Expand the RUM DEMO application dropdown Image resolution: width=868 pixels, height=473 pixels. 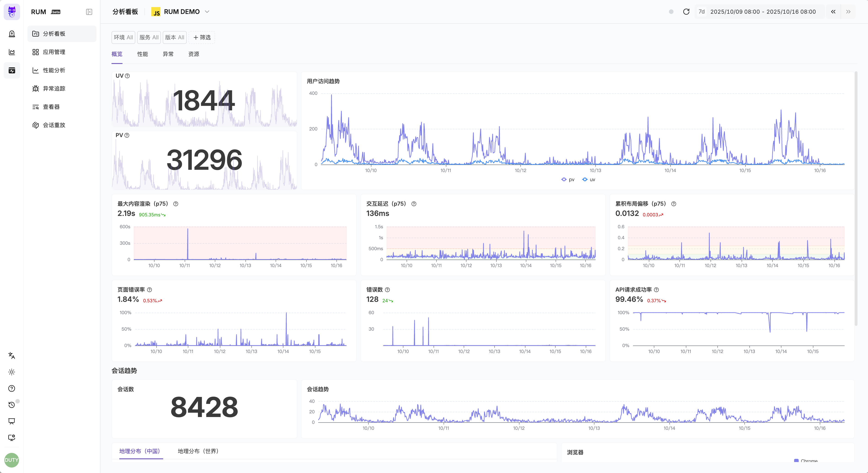pos(207,12)
